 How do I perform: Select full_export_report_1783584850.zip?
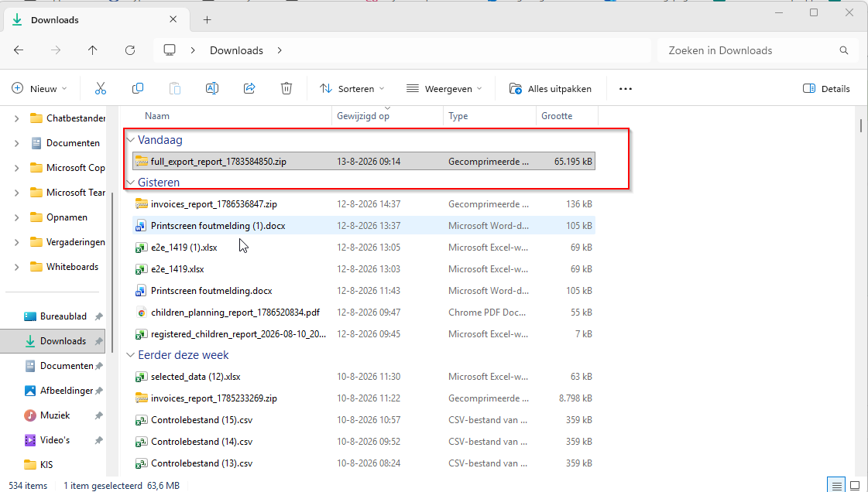364,162
